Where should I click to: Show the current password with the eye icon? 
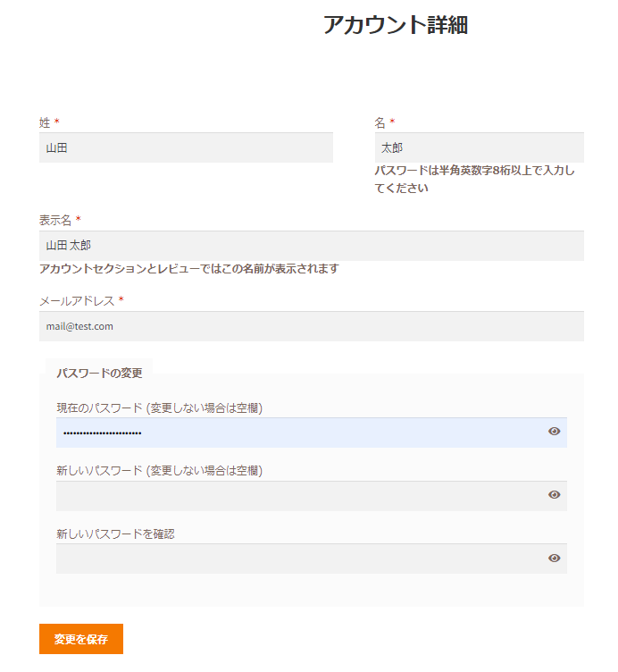point(554,432)
